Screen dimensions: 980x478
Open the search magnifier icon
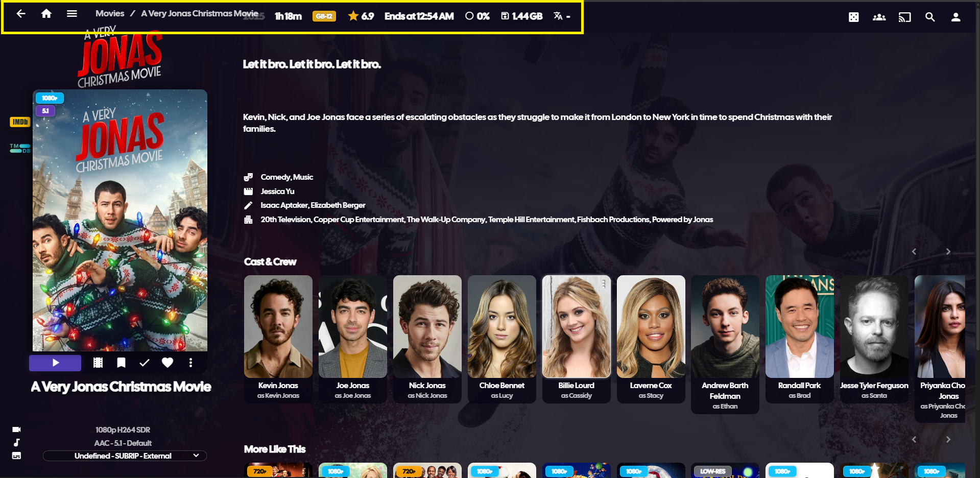(930, 17)
